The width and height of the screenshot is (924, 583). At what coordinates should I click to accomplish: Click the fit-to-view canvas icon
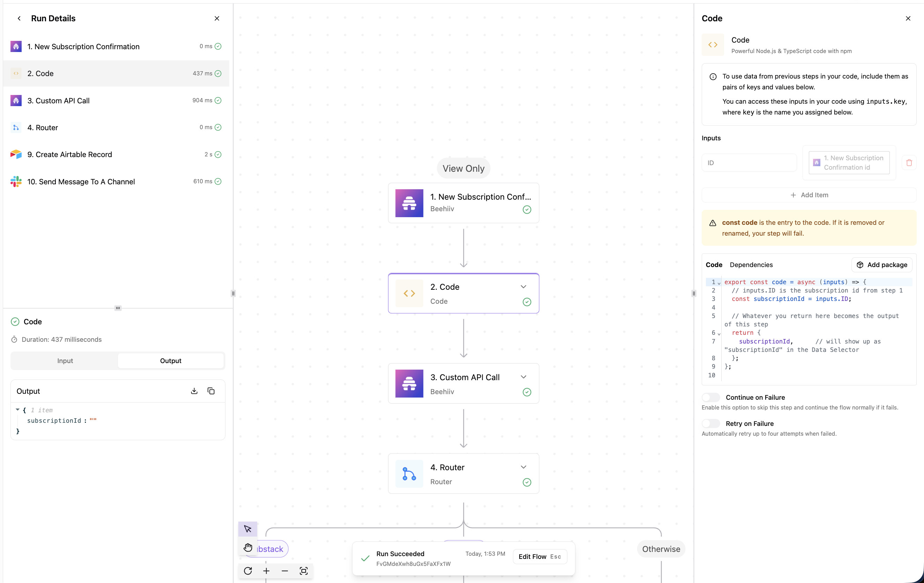point(303,571)
